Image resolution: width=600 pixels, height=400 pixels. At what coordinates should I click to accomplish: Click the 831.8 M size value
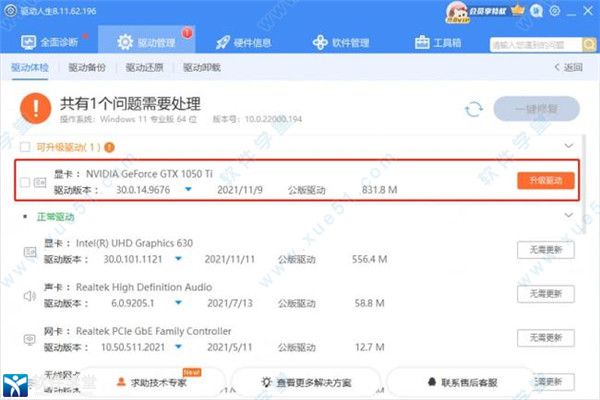click(x=380, y=189)
